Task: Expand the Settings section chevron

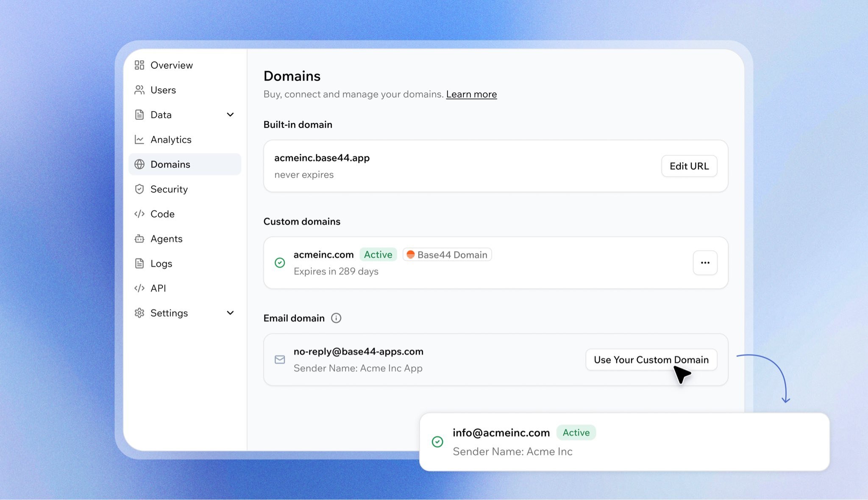Action: pos(230,313)
